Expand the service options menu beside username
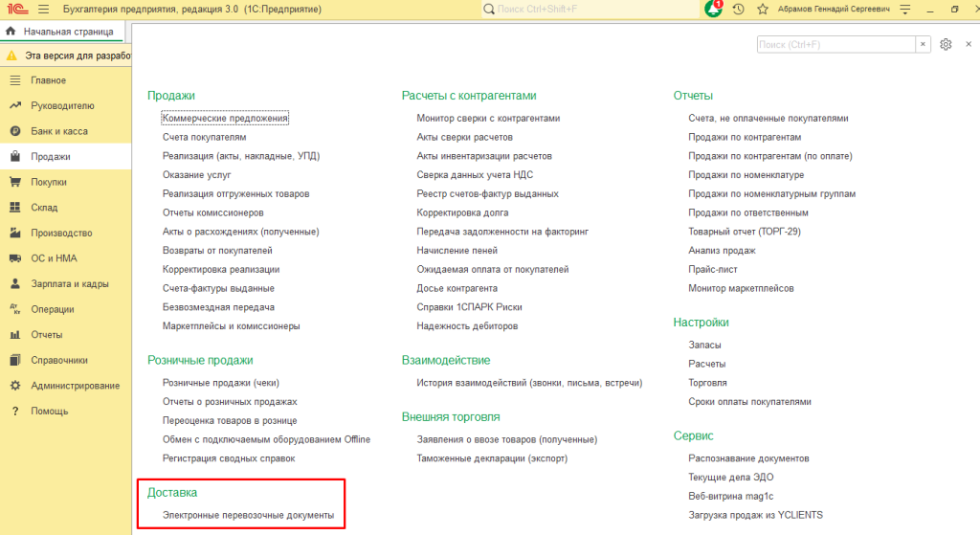The width and height of the screenshot is (980, 535). click(x=905, y=10)
